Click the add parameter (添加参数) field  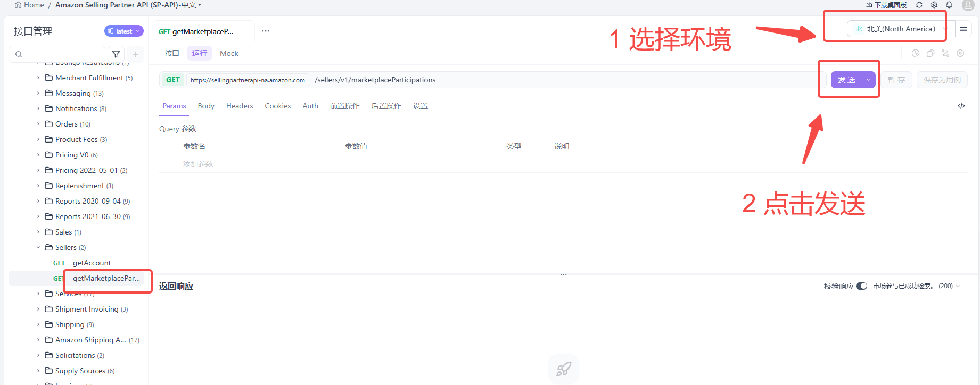[198, 164]
